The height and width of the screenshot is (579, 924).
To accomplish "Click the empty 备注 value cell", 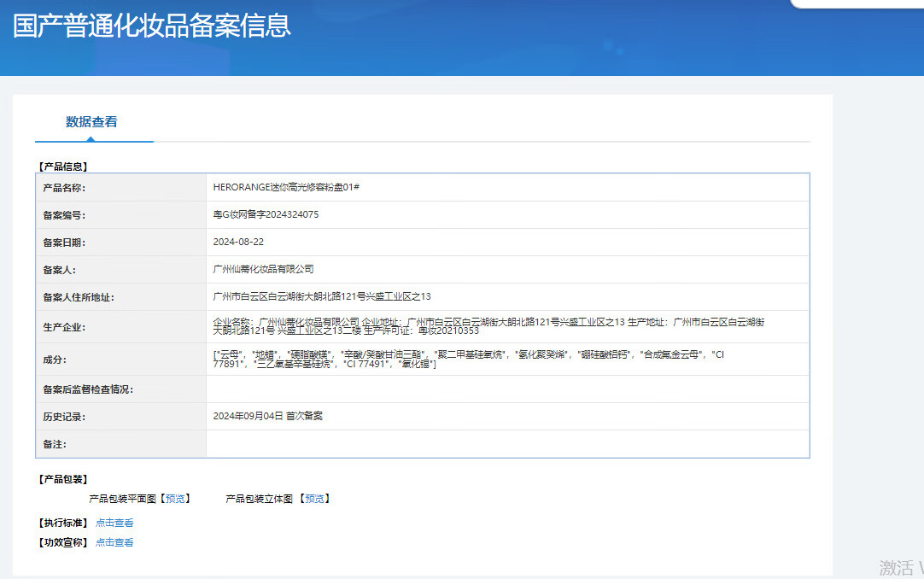I will point(507,444).
